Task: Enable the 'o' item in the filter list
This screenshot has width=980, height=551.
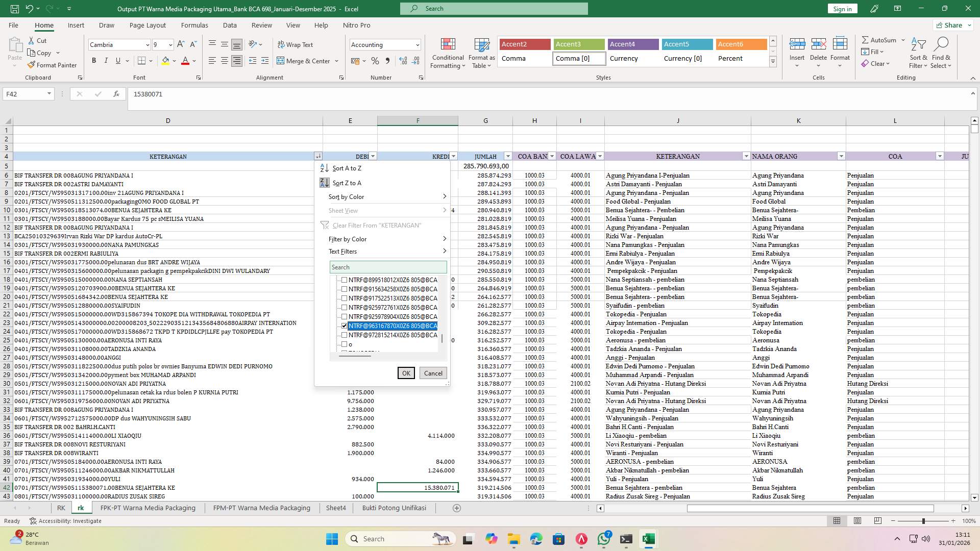Action: pyautogui.click(x=345, y=344)
